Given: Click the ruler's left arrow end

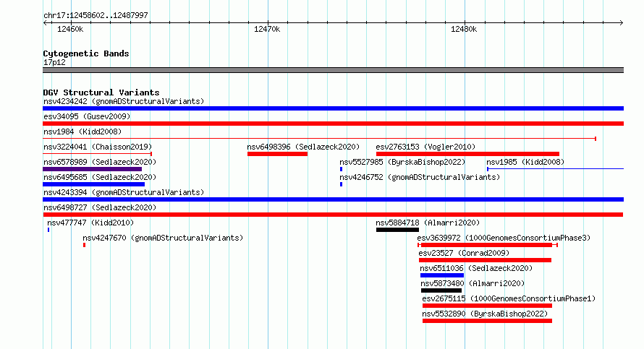Looking at the screenshot, I should tap(45, 23).
